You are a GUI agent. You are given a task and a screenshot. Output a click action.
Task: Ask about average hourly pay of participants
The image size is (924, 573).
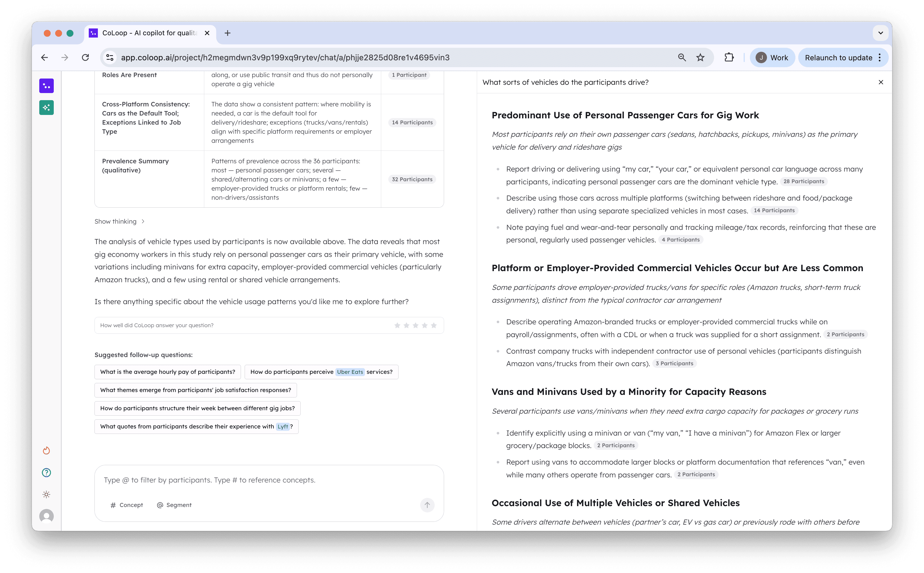pos(168,372)
